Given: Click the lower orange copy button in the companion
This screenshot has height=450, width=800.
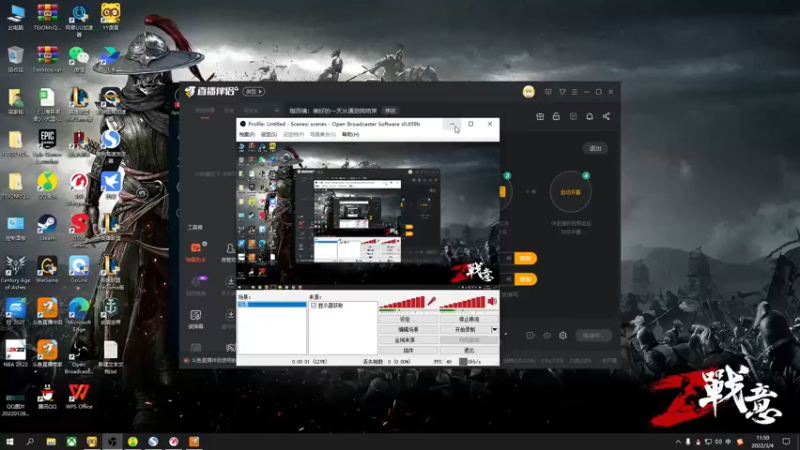Looking at the screenshot, I should [526, 279].
